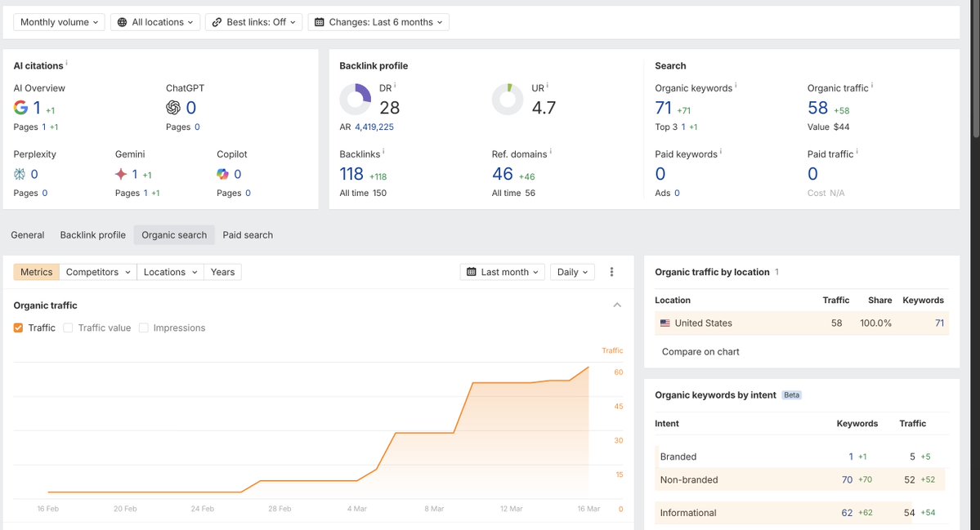Click Compare on chart
The width and height of the screenshot is (980, 530).
pyautogui.click(x=700, y=352)
